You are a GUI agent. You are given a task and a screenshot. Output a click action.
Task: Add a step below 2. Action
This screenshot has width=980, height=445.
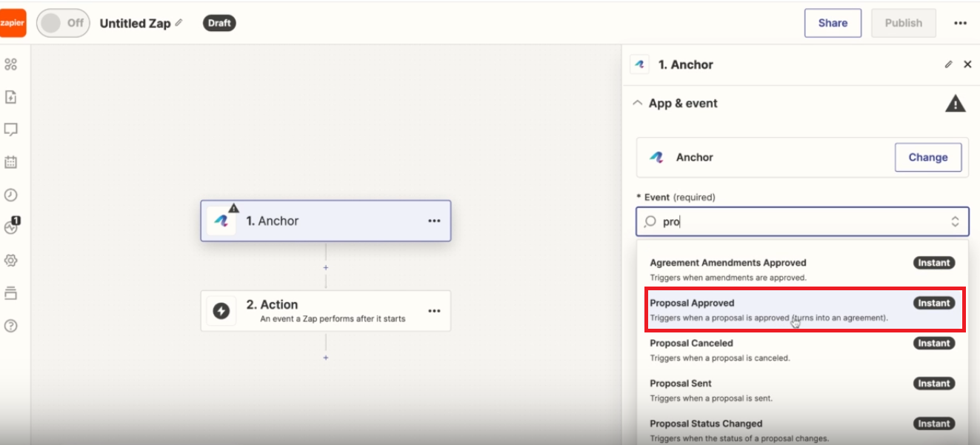[326, 358]
